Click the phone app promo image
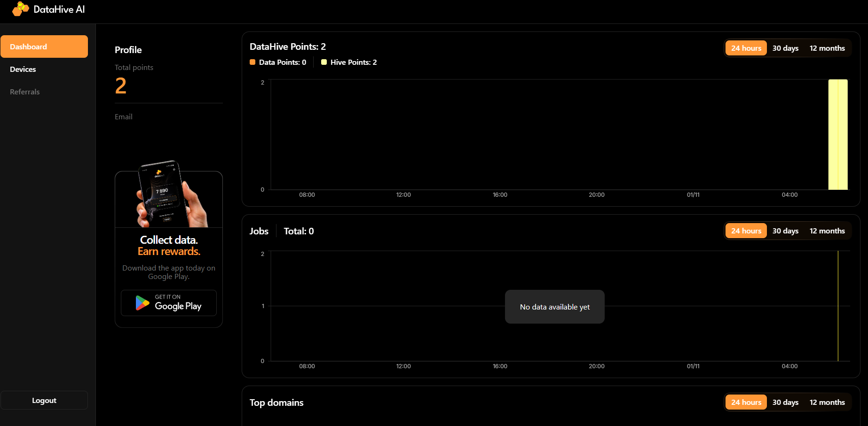The width and height of the screenshot is (868, 426). click(169, 195)
